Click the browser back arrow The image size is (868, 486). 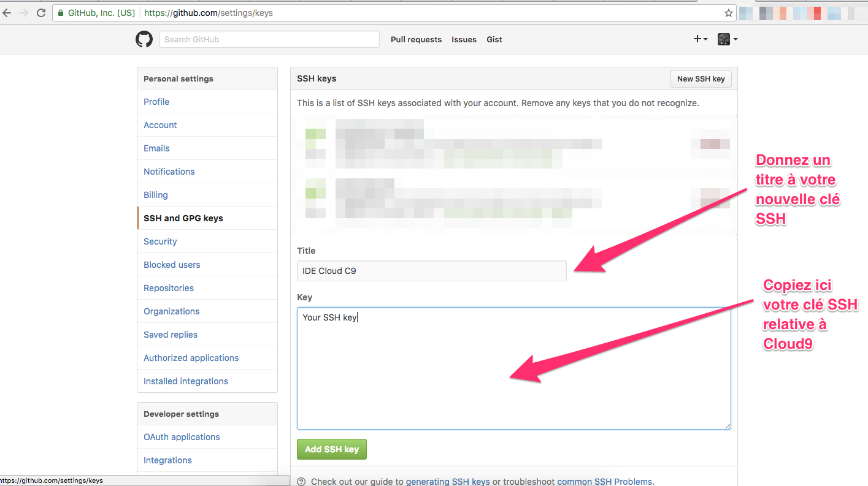7,13
